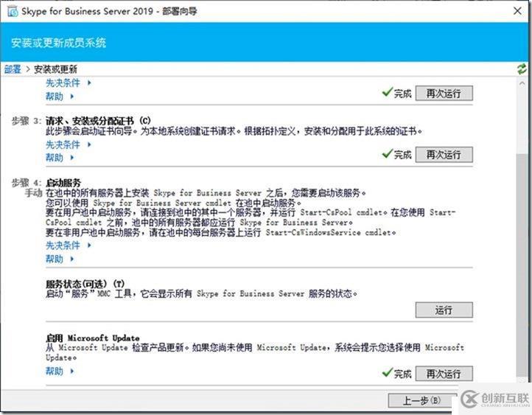The height and width of the screenshot is (415, 532).
Task: Select heading 服务状态(可选) (T)
Action: pos(85,284)
